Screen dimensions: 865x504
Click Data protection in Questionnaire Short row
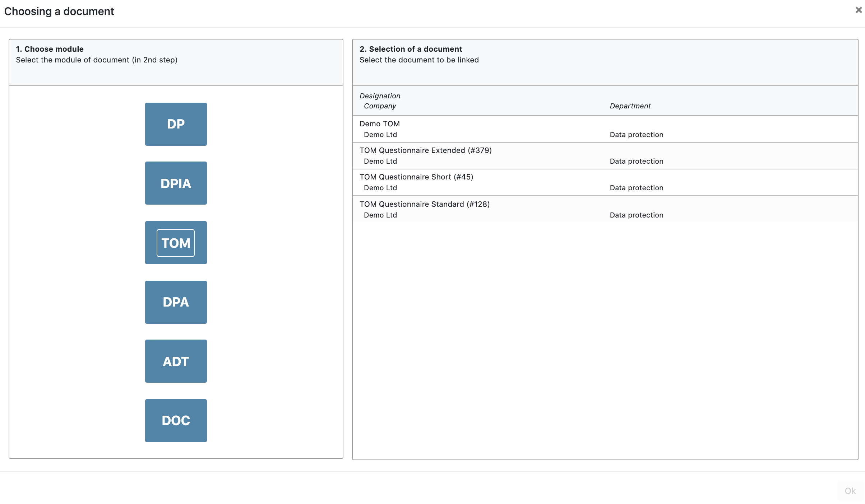[636, 188]
